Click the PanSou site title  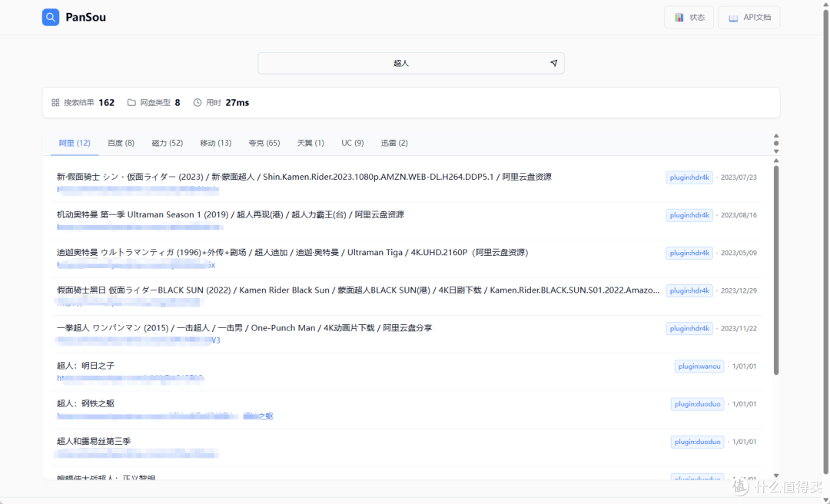[86, 17]
